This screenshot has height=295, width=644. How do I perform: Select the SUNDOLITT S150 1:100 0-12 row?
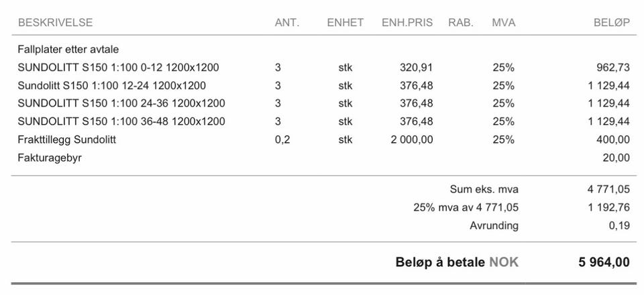(x=118, y=68)
